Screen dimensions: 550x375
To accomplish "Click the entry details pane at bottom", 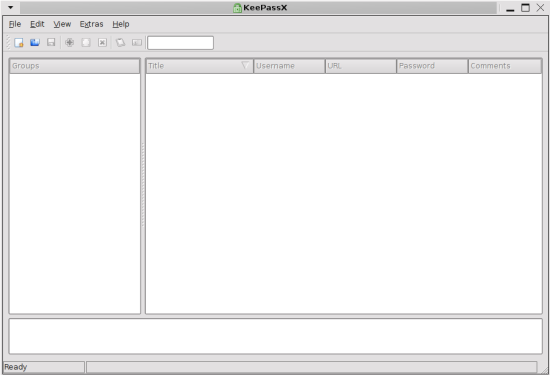I will coord(276,336).
